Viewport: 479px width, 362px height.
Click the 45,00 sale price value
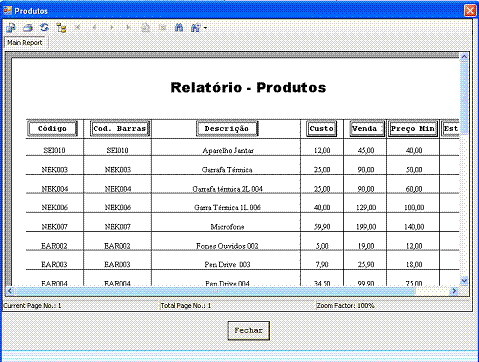pyautogui.click(x=366, y=150)
